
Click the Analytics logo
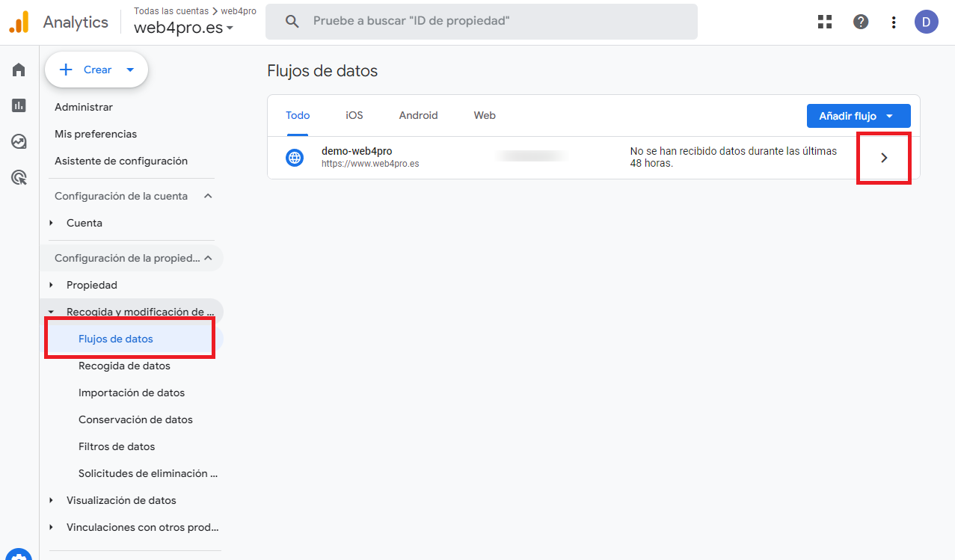(x=19, y=22)
